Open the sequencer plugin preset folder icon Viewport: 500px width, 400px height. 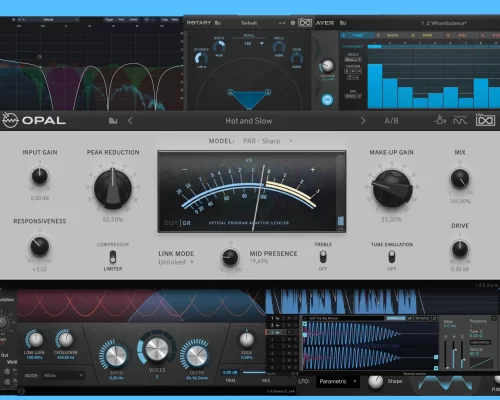[343, 23]
